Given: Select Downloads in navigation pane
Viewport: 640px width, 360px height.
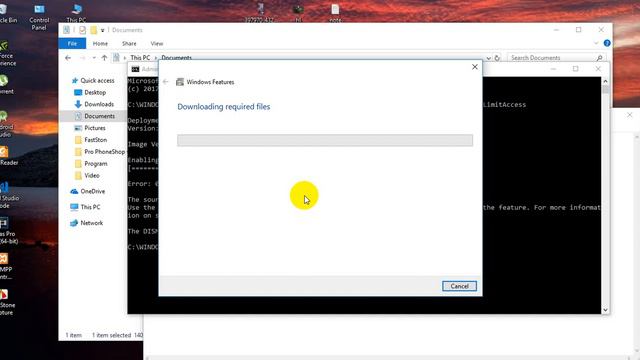Looking at the screenshot, I should 99,104.
